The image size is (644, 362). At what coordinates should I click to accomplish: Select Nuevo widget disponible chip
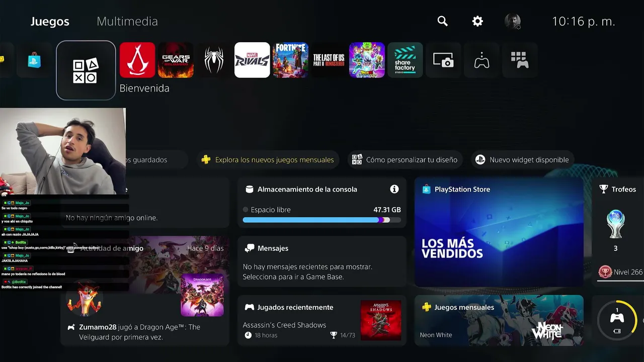(x=522, y=160)
